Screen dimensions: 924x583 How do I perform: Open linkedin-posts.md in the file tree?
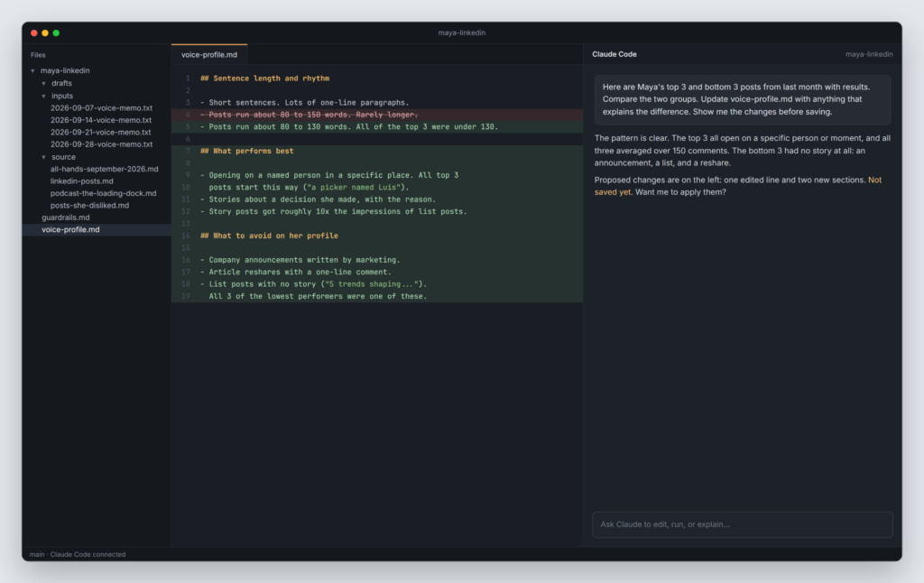tap(81, 181)
